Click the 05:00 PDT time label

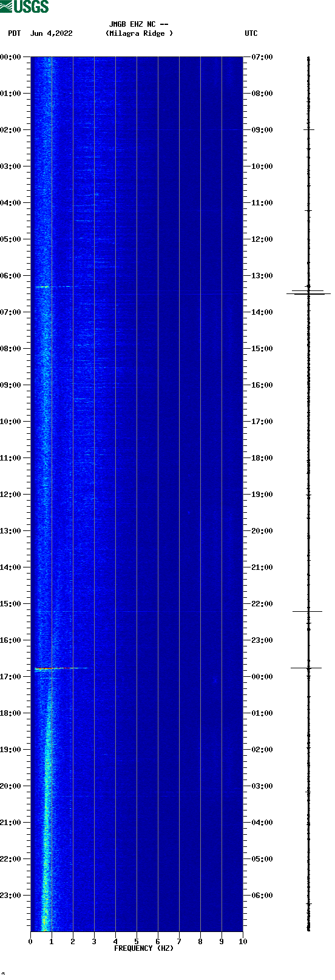click(11, 239)
